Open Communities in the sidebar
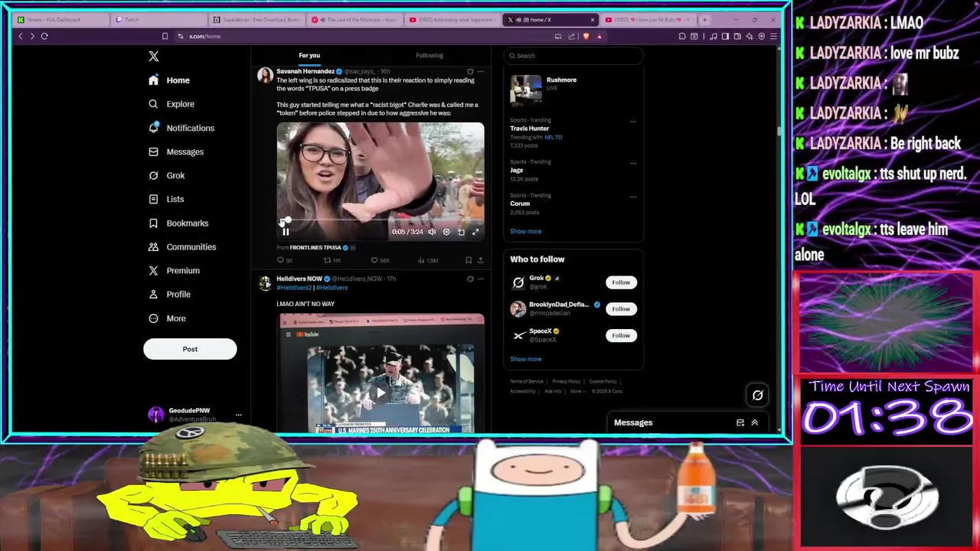The image size is (980, 551). pos(182,246)
